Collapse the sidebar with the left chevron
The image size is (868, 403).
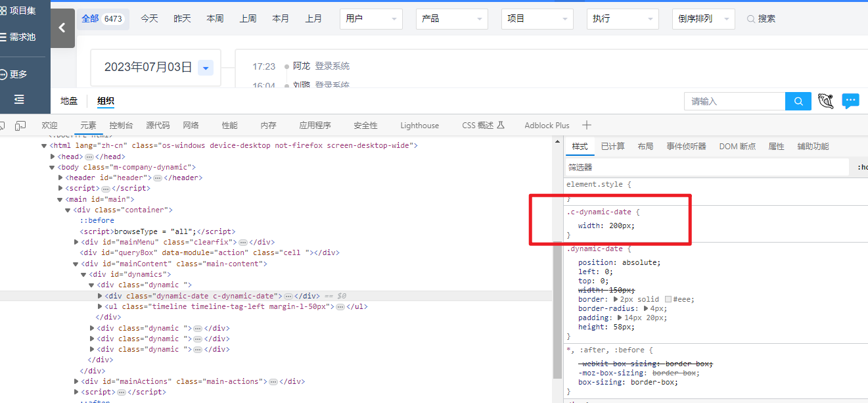point(62,28)
